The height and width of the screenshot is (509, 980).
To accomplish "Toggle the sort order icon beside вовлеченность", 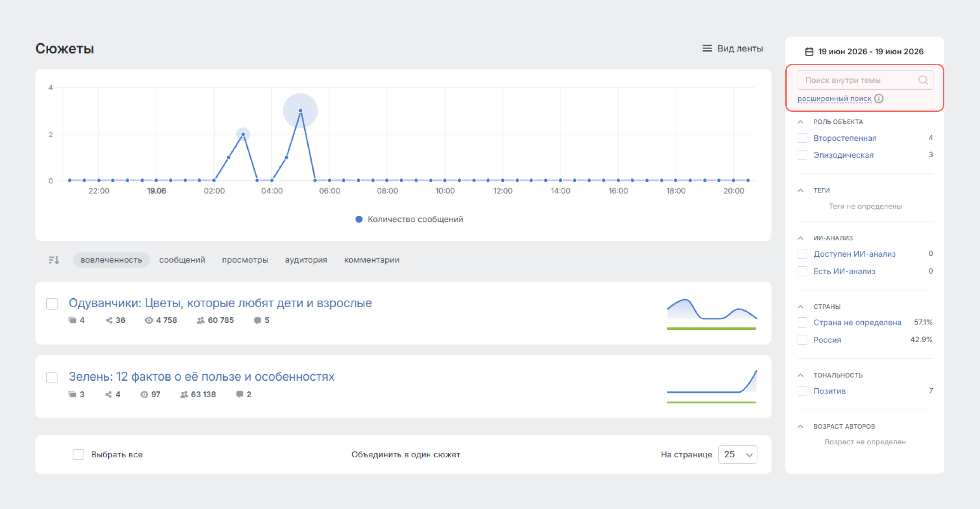I will [x=54, y=260].
